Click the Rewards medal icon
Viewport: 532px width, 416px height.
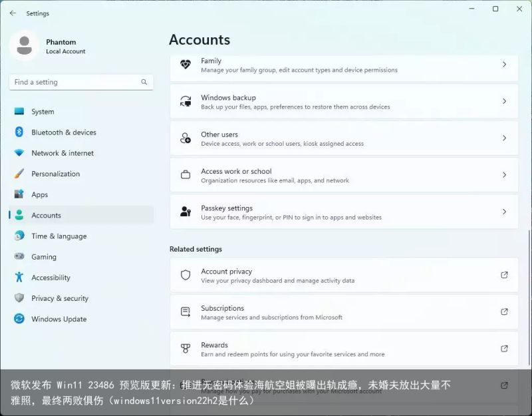186,348
